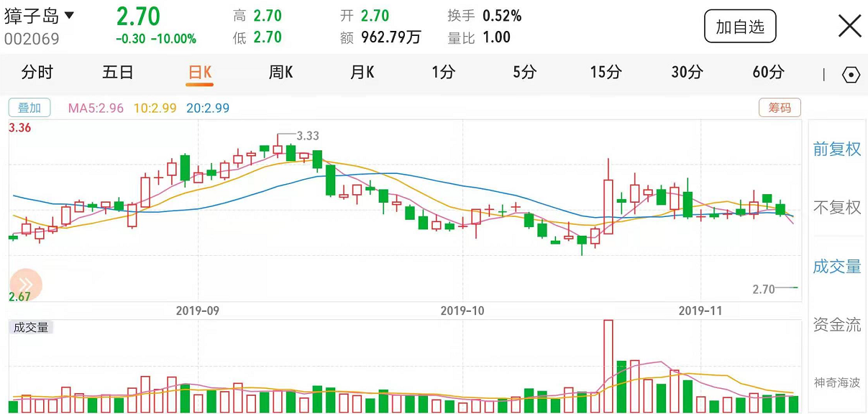The width and height of the screenshot is (868, 414).
Task: Switch to the 15分 chart tab
Action: [606, 72]
